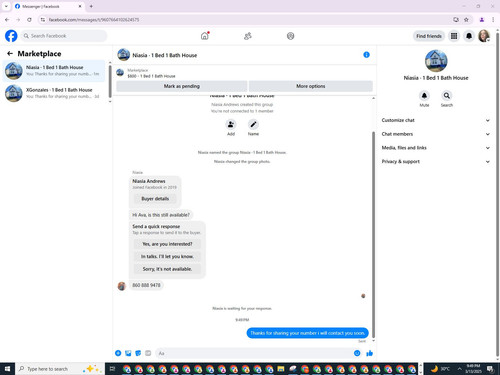Expand the Privacy & support section
500x375 pixels.
(x=436, y=161)
